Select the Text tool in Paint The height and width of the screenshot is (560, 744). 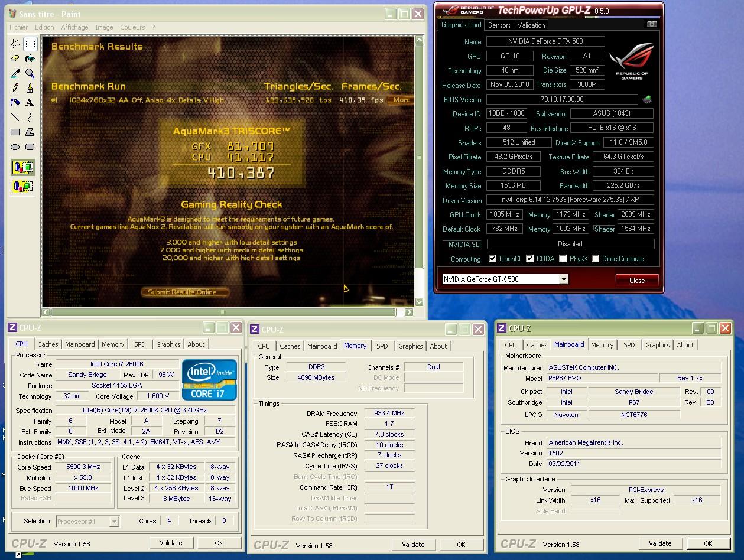coord(30,103)
